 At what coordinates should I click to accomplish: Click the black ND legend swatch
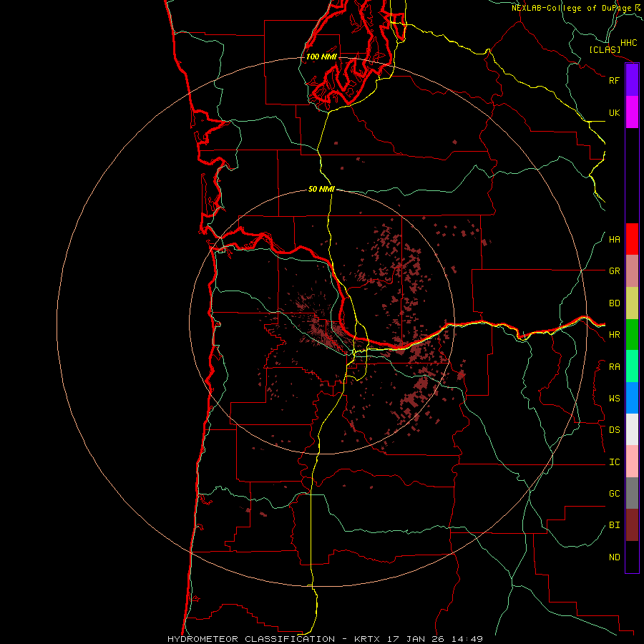pyautogui.click(x=632, y=557)
